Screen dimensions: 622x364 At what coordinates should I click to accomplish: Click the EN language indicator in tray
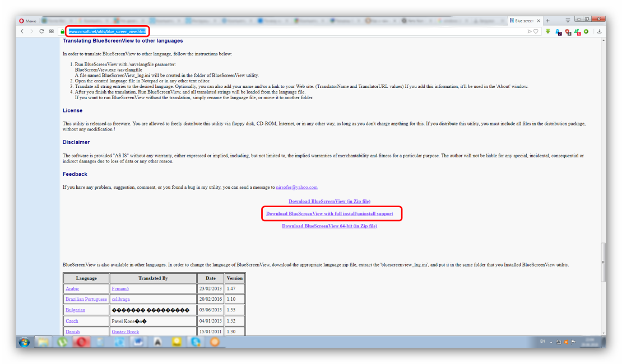[542, 342]
